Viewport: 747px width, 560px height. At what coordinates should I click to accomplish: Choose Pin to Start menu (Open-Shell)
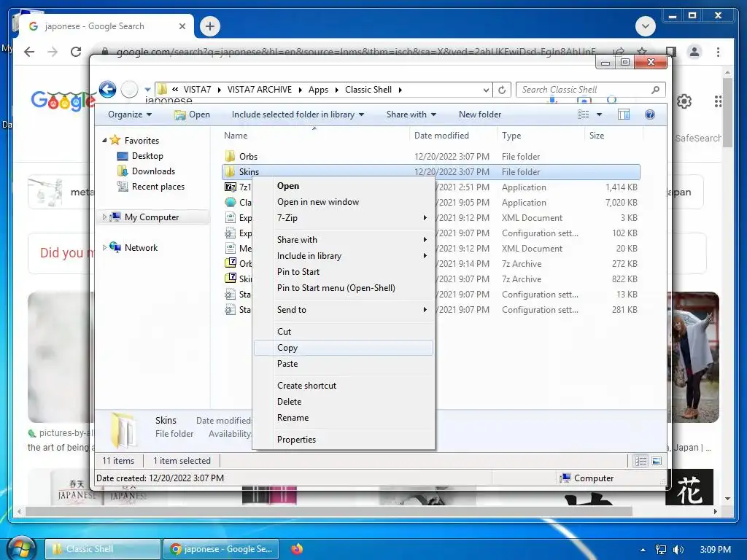click(x=343, y=287)
